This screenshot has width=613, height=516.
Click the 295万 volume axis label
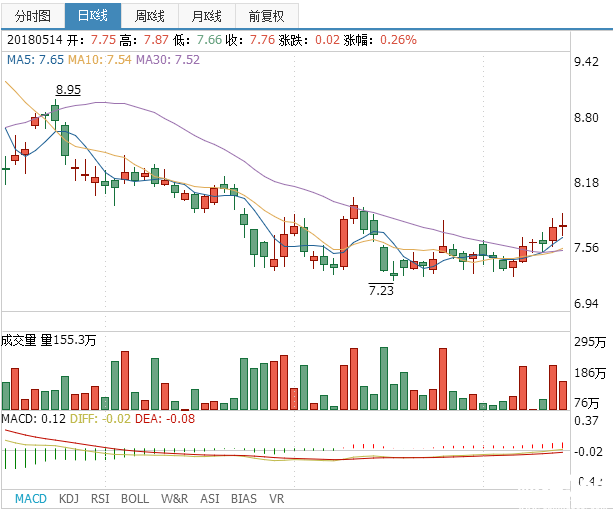point(590,342)
